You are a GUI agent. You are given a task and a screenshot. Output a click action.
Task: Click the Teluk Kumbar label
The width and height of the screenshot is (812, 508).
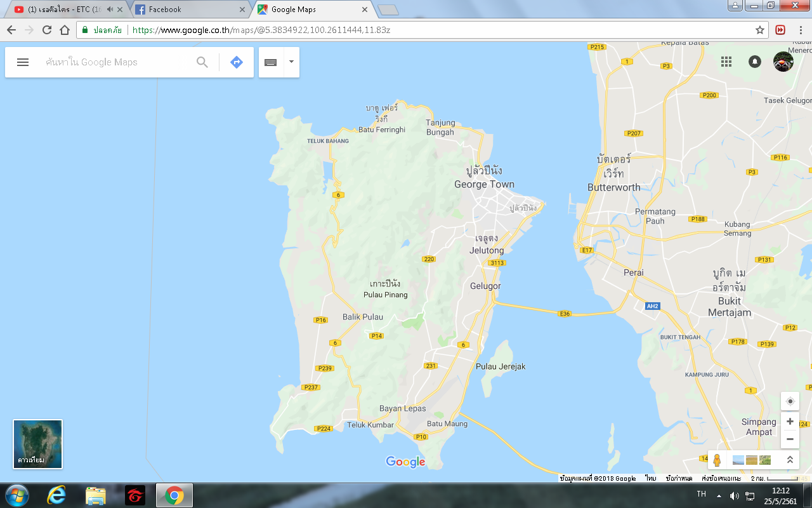370,425
